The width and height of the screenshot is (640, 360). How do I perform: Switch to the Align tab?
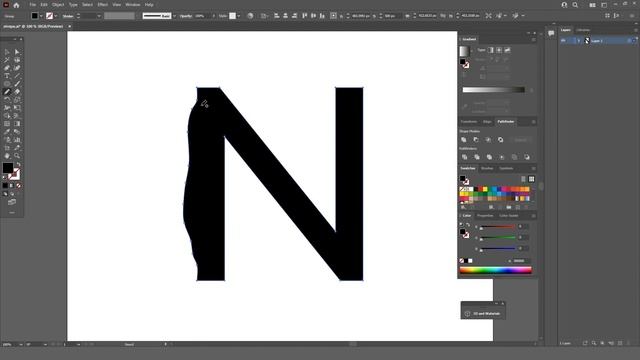pyautogui.click(x=487, y=122)
